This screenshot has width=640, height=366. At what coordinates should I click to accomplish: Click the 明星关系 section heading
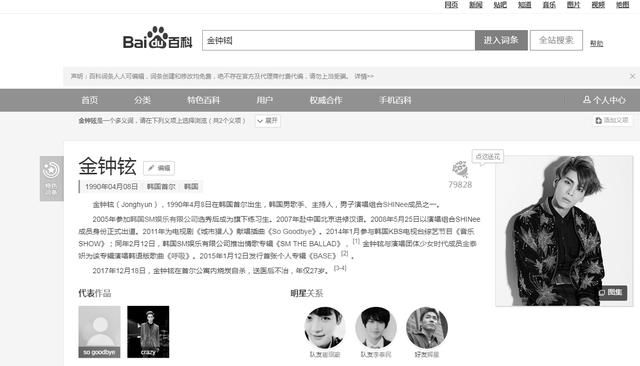[x=307, y=293]
